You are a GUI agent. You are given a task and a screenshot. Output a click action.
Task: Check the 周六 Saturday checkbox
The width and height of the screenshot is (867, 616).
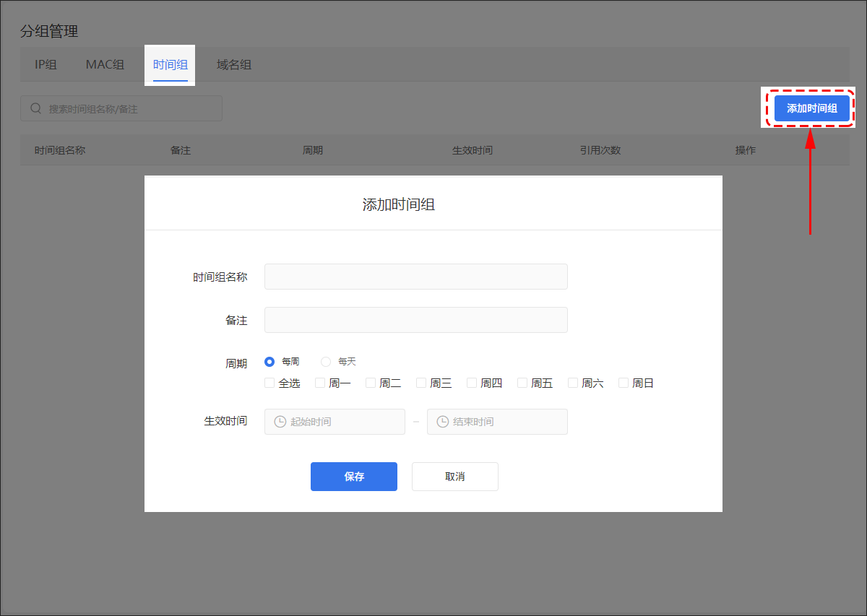point(573,383)
